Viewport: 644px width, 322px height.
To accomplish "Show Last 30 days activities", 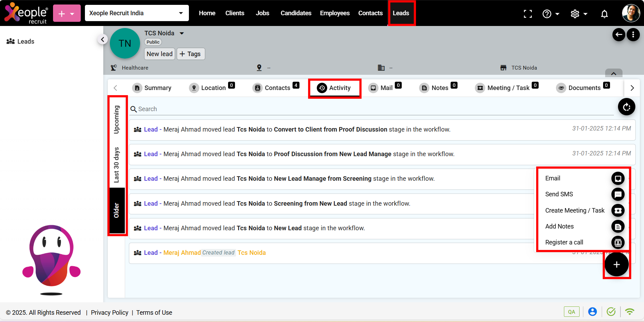I will (117, 165).
